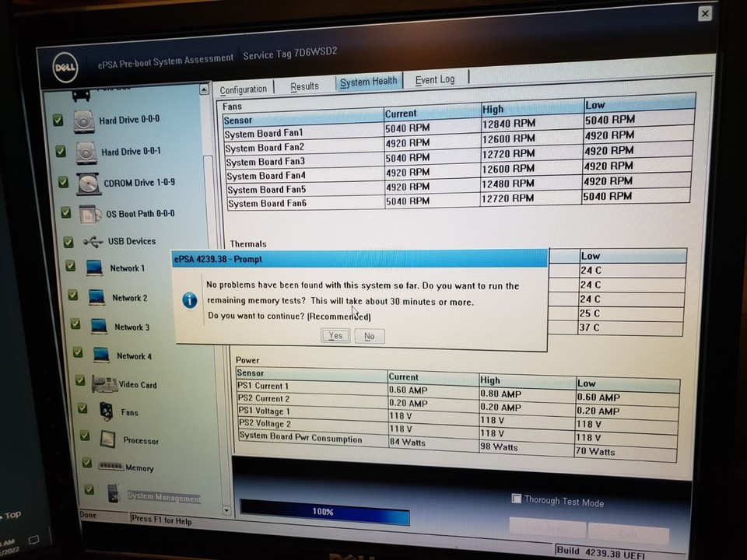747x560 pixels.
Task: Toggle the Network 2 checkbox
Action: tap(72, 295)
